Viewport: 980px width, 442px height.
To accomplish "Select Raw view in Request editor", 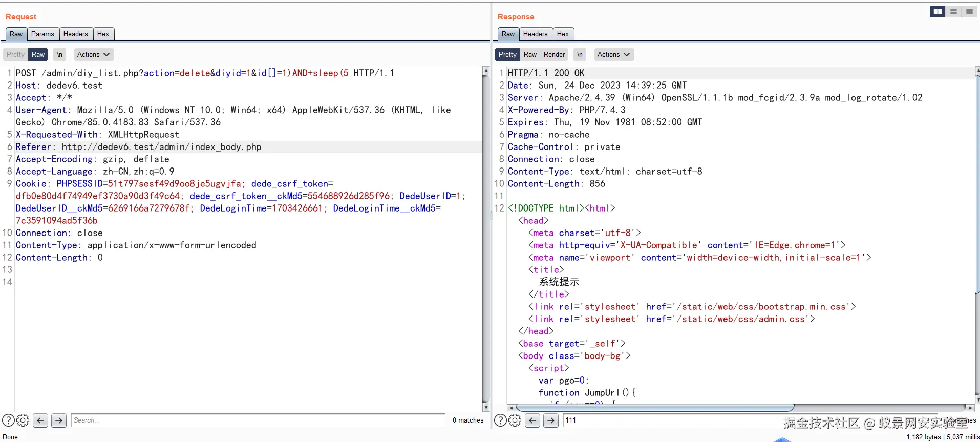I will coord(38,54).
